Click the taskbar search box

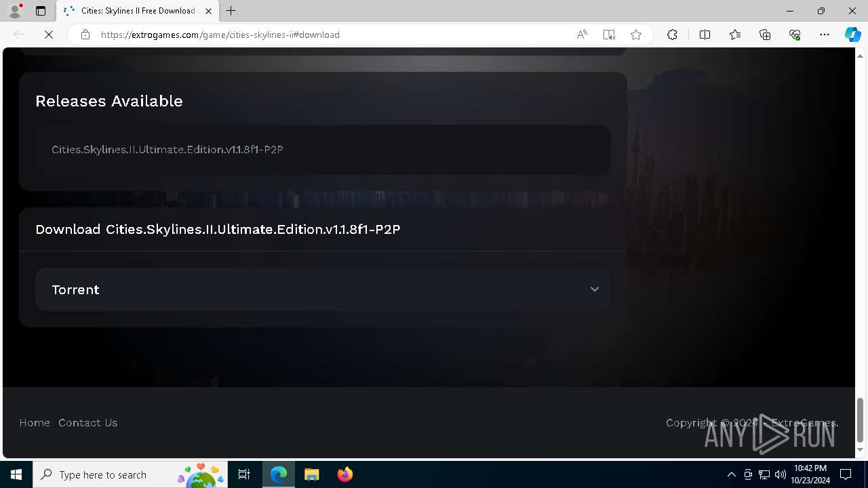pos(130,474)
